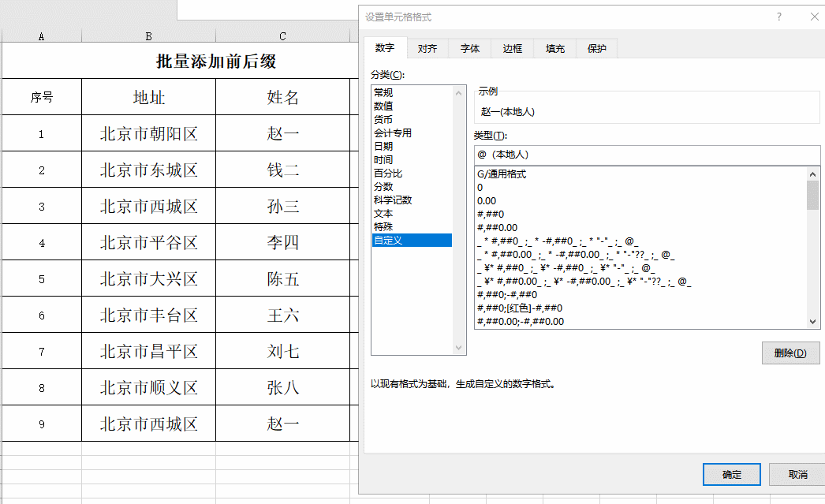Select 数值 category
This screenshot has width=825, height=504.
click(412, 106)
